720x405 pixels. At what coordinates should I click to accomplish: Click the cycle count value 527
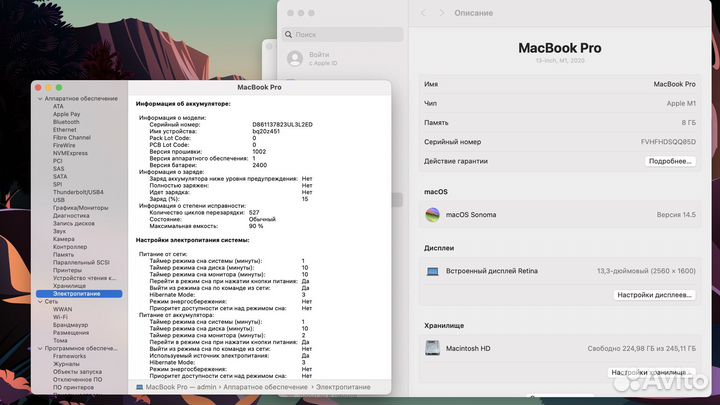253,213
